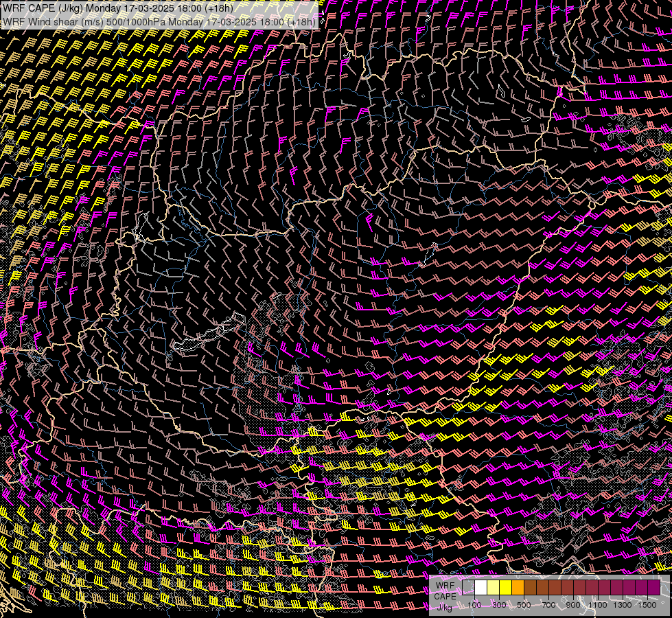Screen dimensions: 672x618
Task: Click the bright yellow CAPE legend swatch
Action: tap(506, 588)
